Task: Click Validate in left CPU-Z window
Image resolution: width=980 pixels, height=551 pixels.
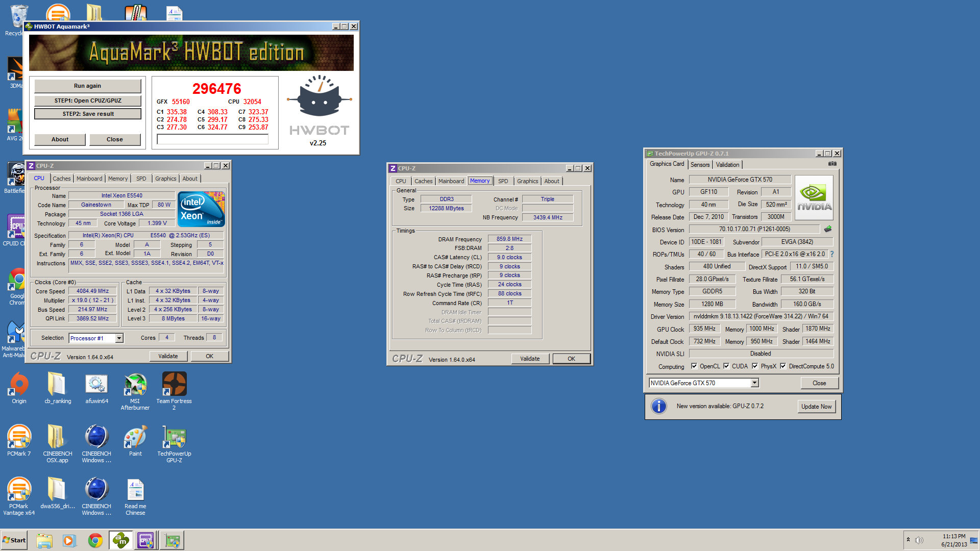Action: (x=168, y=356)
